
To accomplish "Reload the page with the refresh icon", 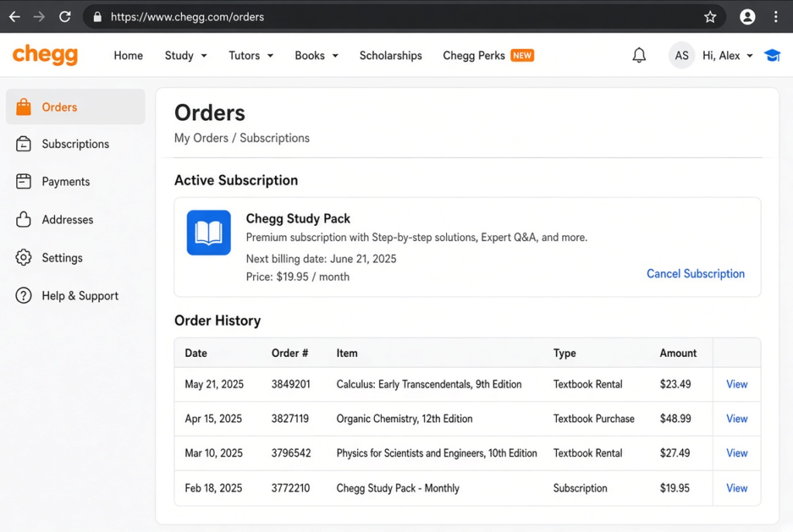I will point(65,17).
